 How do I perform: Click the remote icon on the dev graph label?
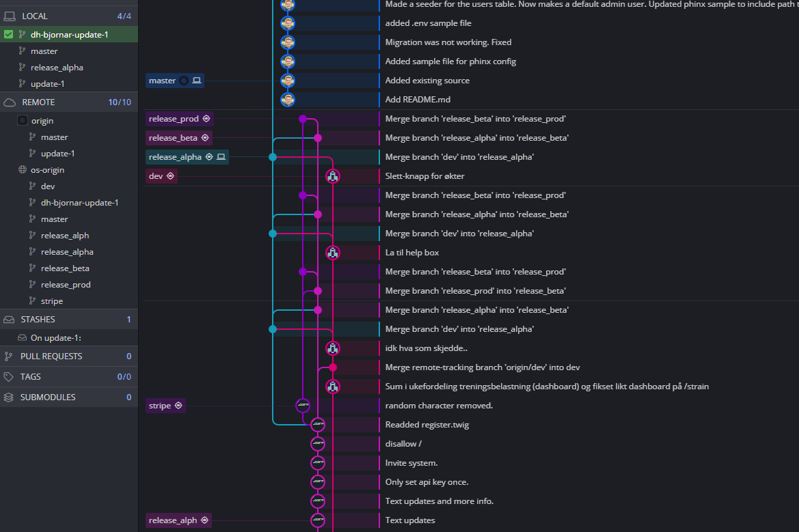tap(171, 176)
